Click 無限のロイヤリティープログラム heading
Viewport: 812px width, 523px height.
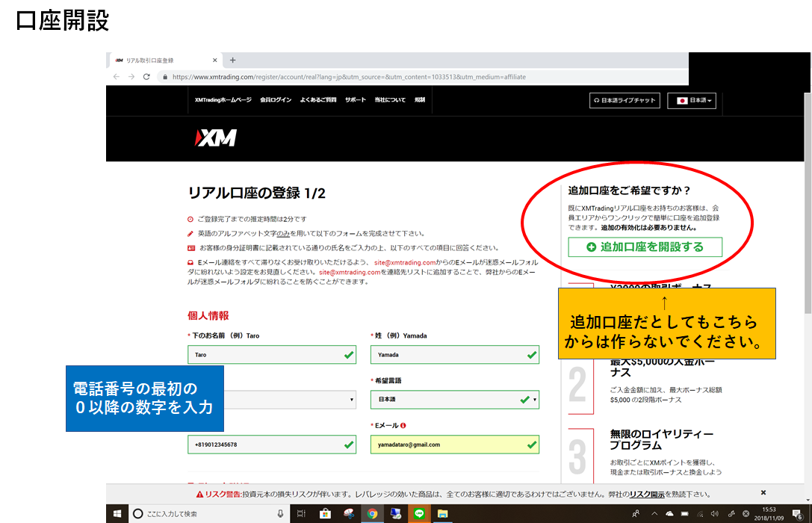661,439
